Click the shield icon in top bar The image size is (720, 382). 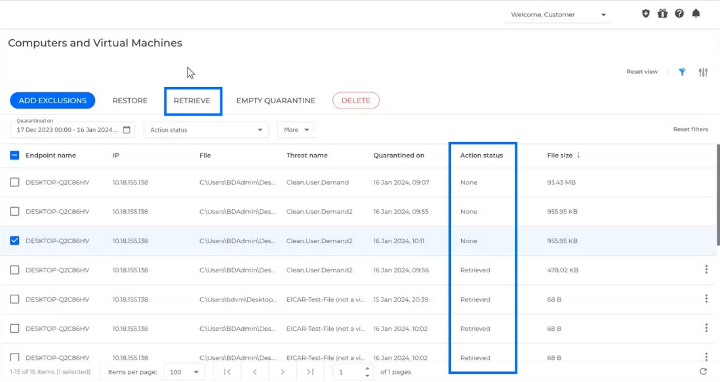pos(646,14)
